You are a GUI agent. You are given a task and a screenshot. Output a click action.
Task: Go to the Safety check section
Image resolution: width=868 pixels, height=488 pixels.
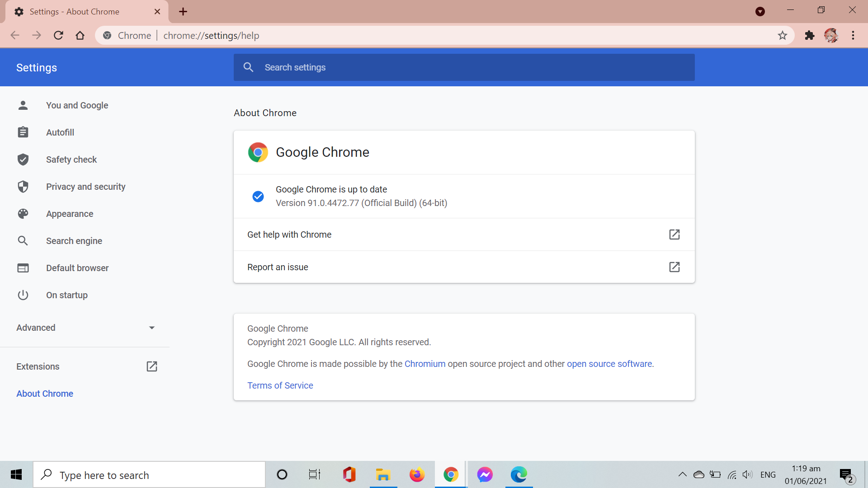(71, 160)
